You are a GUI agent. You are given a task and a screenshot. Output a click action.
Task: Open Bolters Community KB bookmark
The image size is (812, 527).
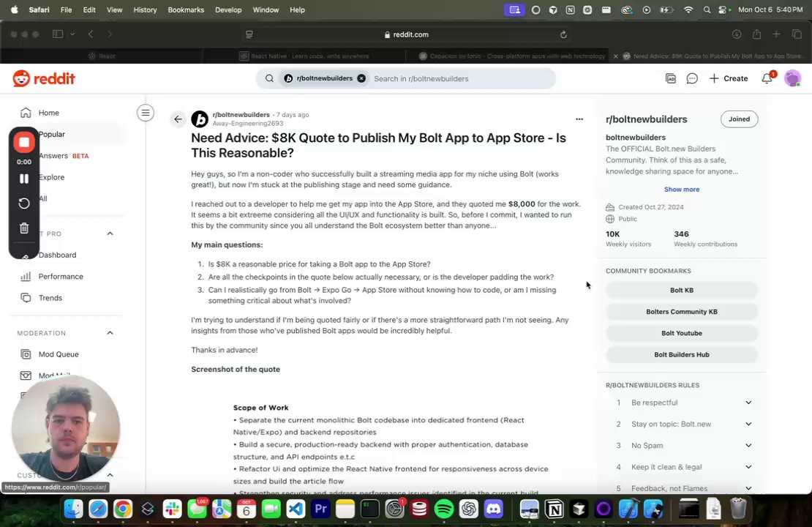pyautogui.click(x=682, y=311)
